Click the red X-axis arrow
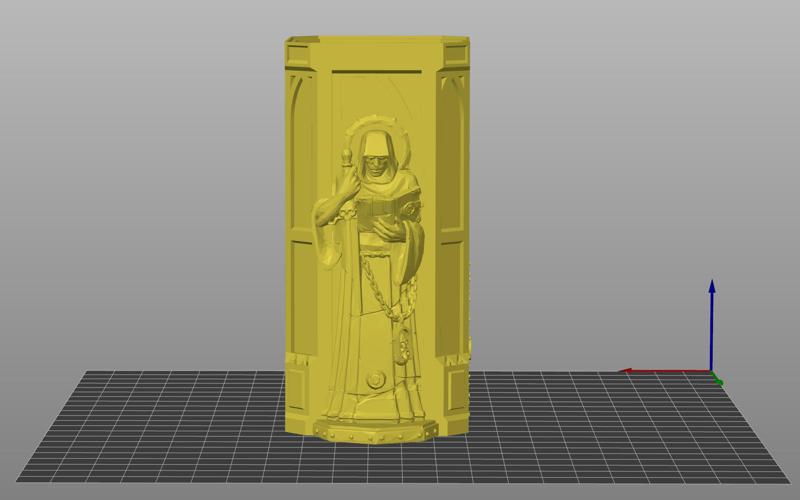Viewport: 800px width, 500px height. [x=664, y=371]
